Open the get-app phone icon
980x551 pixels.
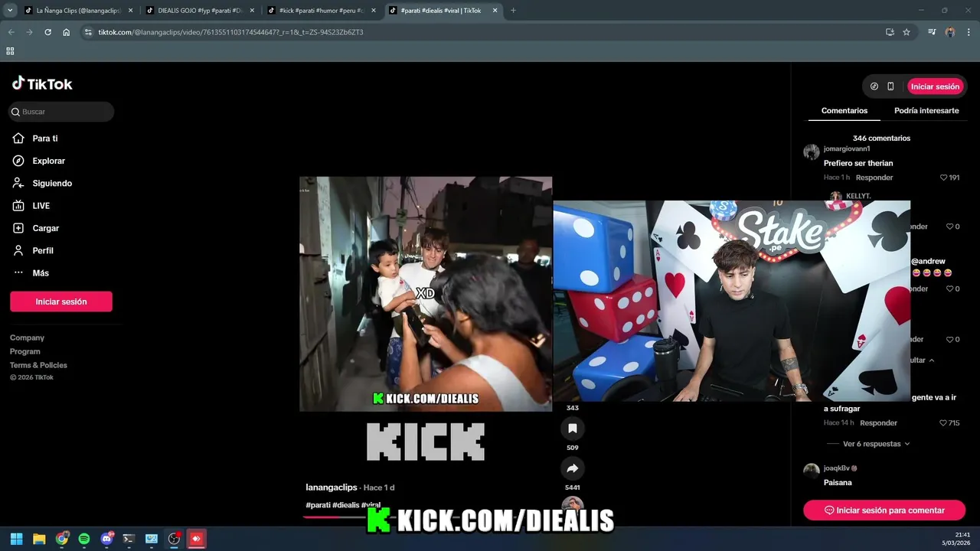pos(890,86)
